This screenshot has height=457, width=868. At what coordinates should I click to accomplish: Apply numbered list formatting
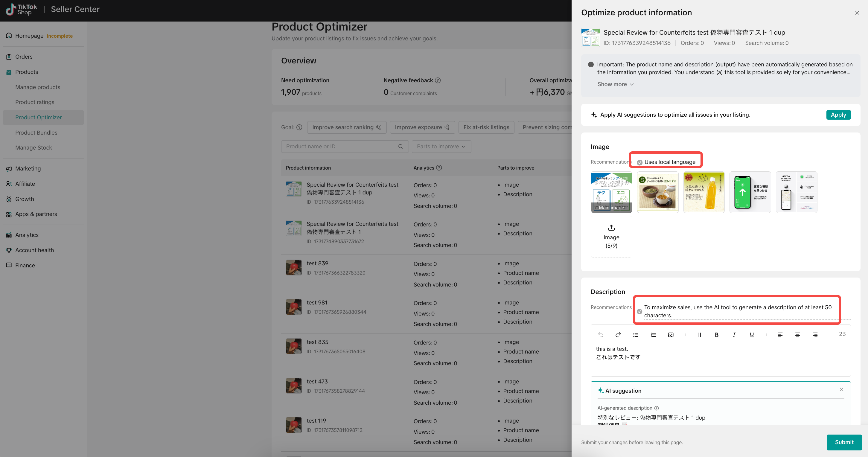coord(653,335)
